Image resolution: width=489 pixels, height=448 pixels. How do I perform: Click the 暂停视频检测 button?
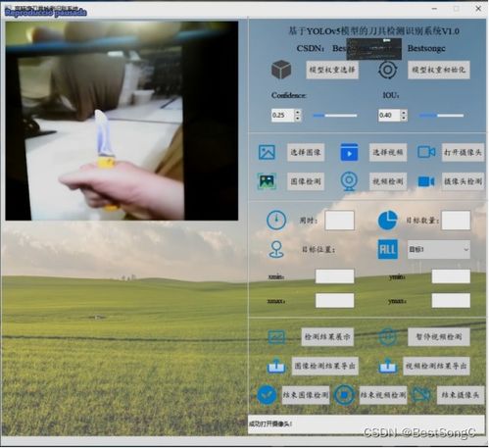coord(439,337)
